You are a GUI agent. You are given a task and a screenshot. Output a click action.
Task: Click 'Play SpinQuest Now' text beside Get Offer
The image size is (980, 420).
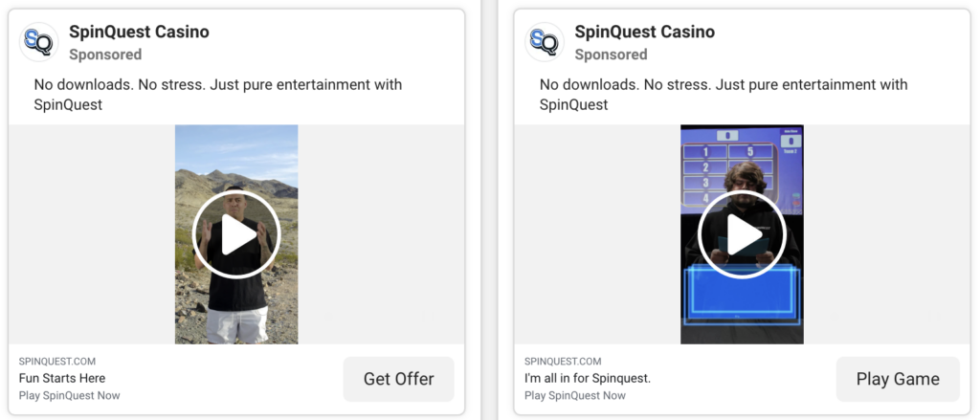tap(70, 395)
